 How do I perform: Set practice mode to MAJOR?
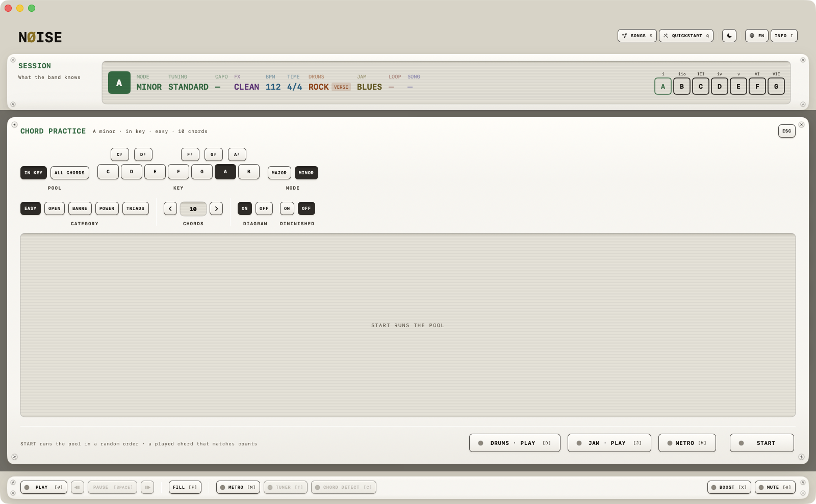[x=279, y=173]
